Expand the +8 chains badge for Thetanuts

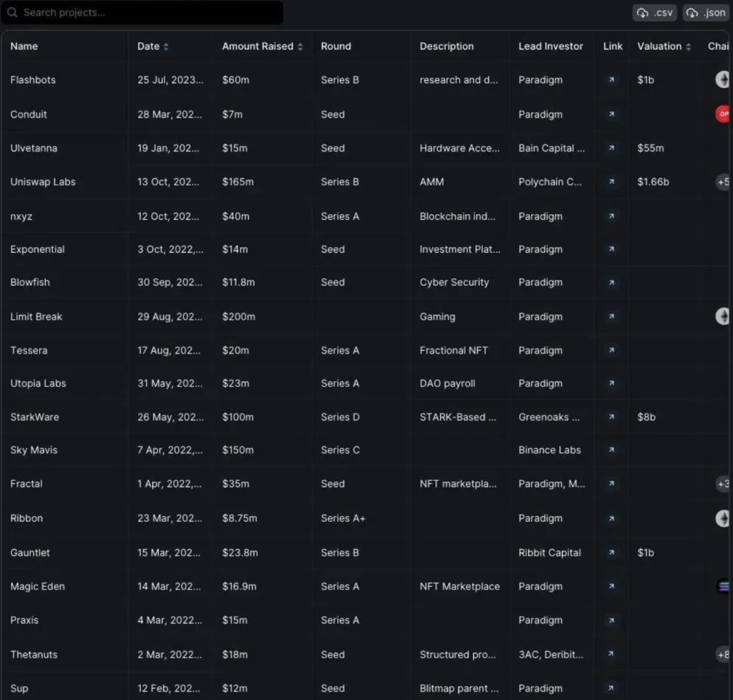[723, 654]
